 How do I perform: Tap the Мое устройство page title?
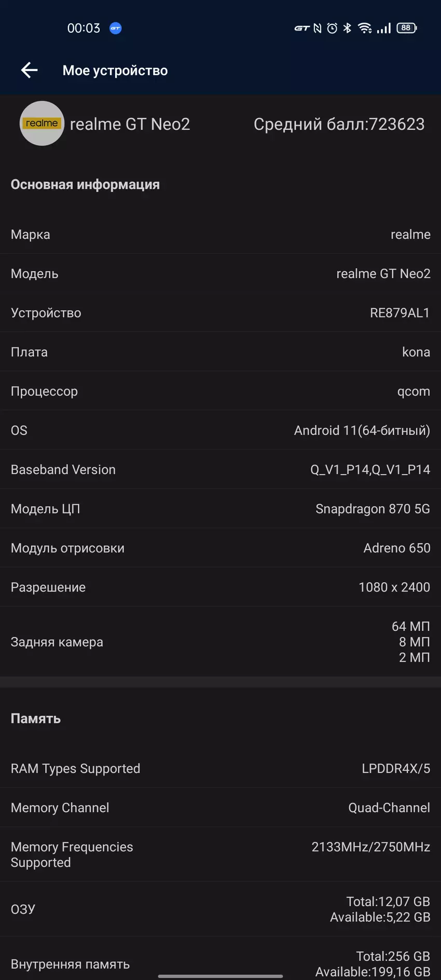point(115,71)
